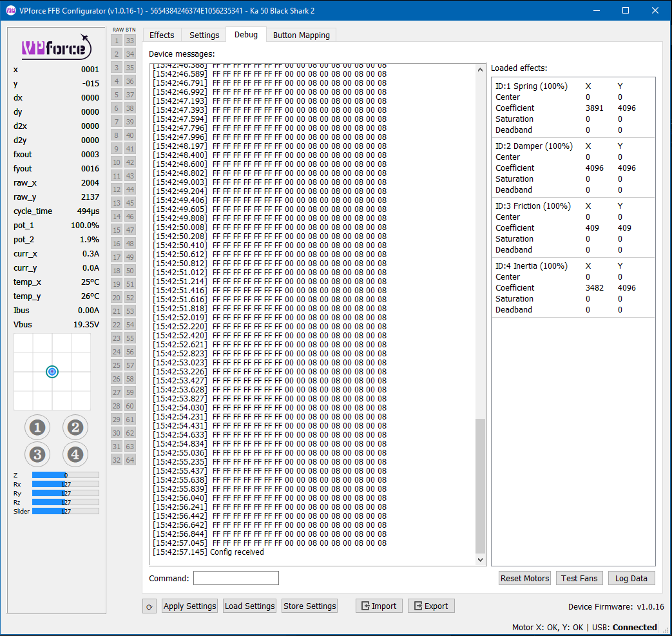672x636 pixels.
Task: Go to the Button Mapping tab
Action: click(302, 35)
